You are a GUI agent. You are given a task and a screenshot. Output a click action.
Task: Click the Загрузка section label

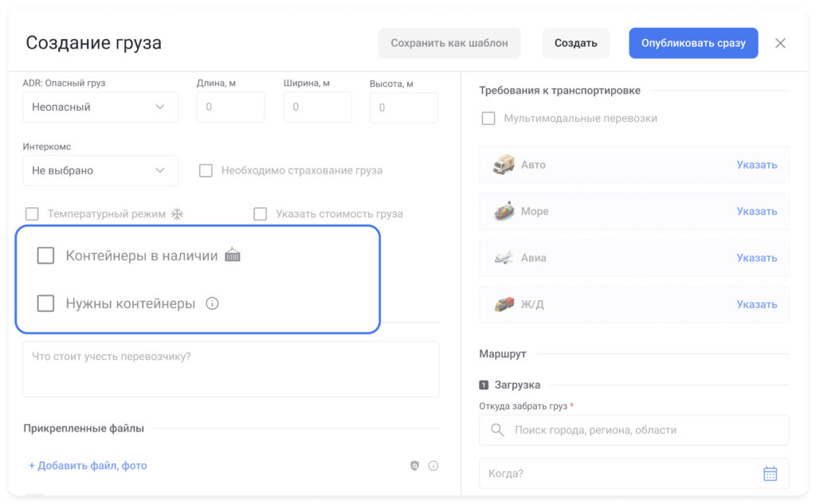point(517,385)
